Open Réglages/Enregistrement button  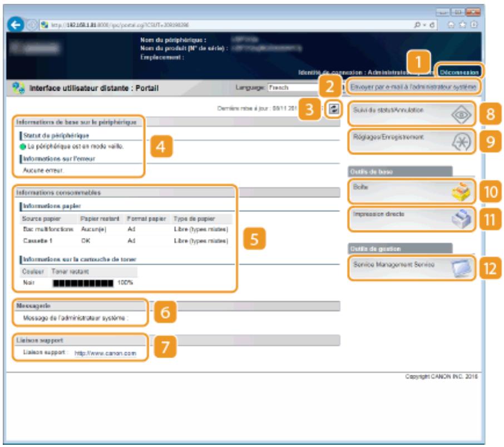point(412,141)
